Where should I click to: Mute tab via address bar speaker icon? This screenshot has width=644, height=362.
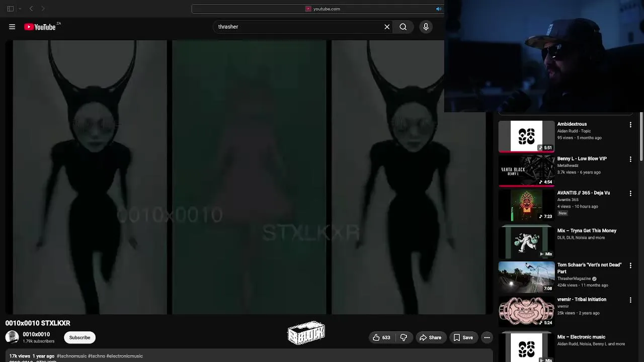tap(438, 9)
